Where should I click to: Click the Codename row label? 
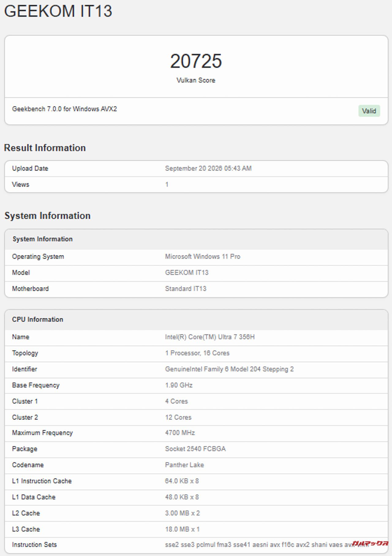point(28,465)
